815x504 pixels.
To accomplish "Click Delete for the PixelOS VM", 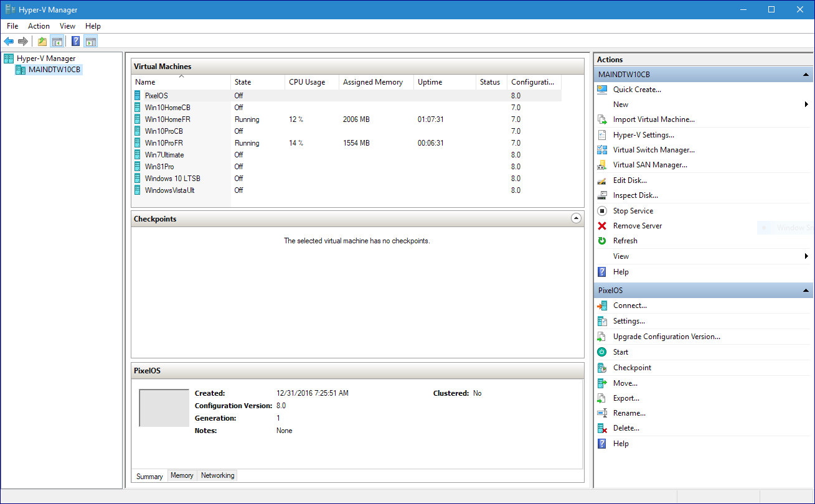I will [626, 428].
